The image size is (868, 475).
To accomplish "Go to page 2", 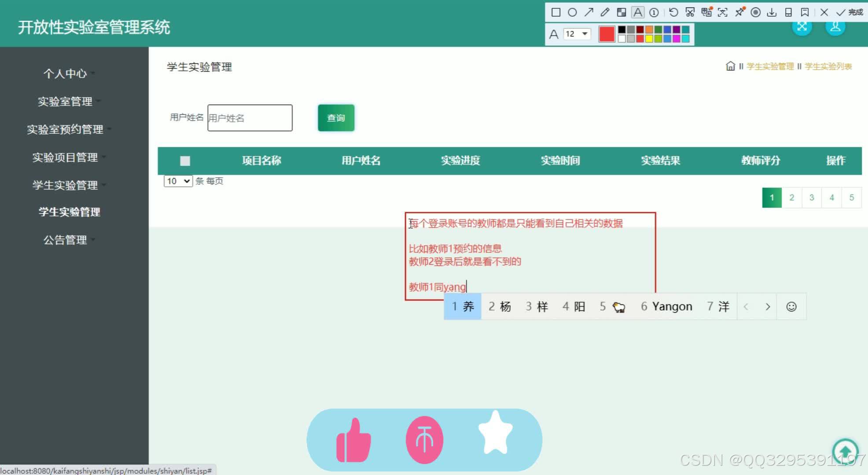I will [791, 197].
